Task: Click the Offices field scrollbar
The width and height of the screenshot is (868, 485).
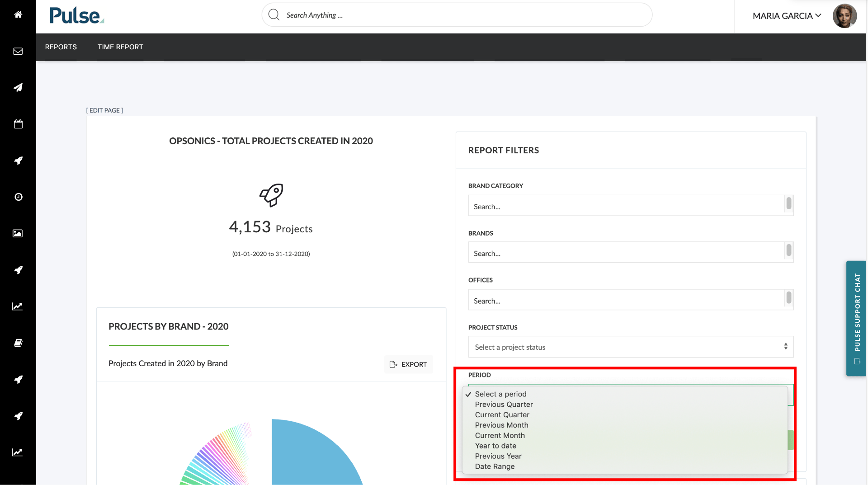Action: [x=789, y=297]
